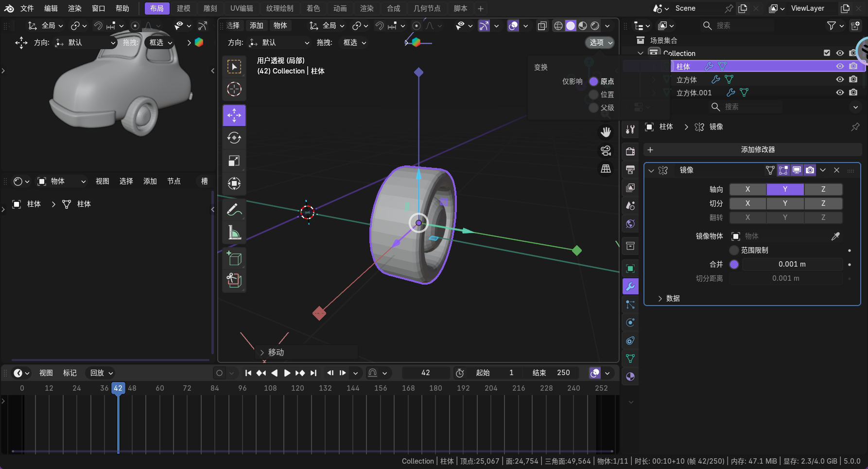Viewport: 868px width, 469px height.
Task: Activate the Annotate pencil tool
Action: coord(234,210)
